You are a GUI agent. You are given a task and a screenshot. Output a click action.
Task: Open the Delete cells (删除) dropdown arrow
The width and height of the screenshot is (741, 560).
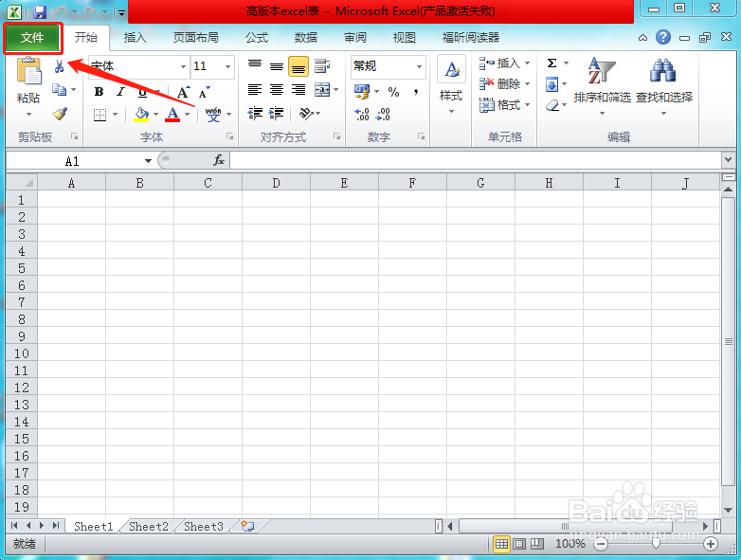(527, 84)
